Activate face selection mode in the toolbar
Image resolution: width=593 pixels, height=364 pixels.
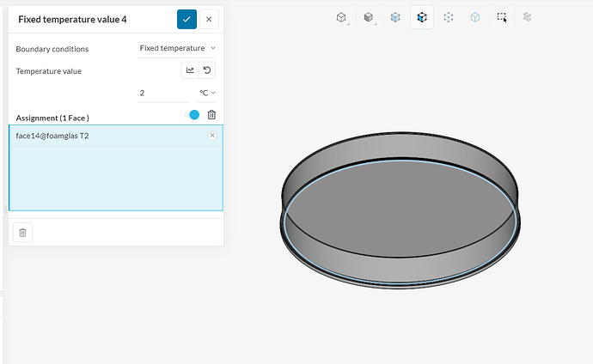(x=422, y=16)
